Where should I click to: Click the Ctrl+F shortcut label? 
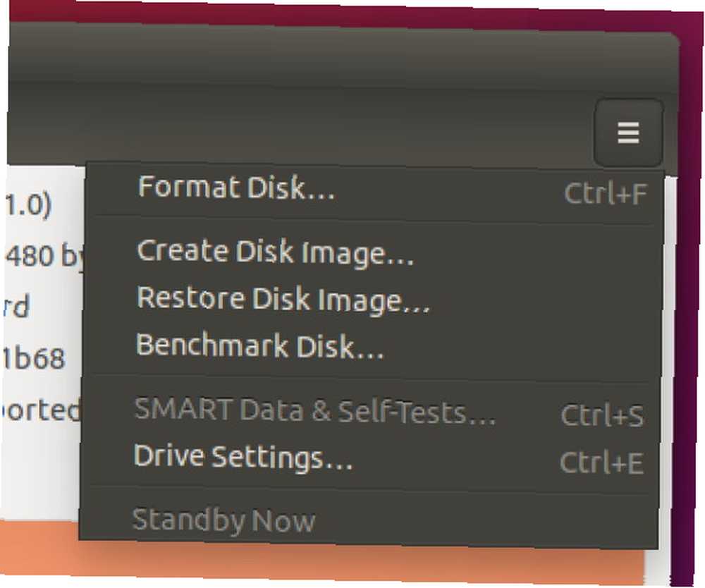pos(606,194)
